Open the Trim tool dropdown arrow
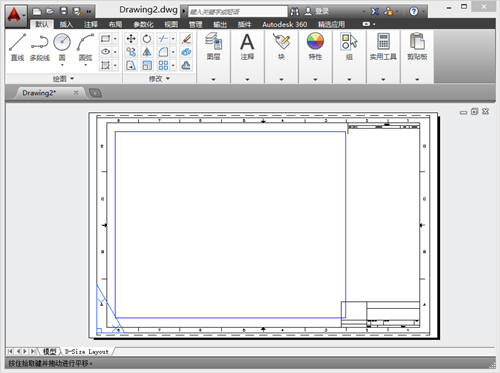Image resolution: width=500 pixels, height=373 pixels. (173, 39)
